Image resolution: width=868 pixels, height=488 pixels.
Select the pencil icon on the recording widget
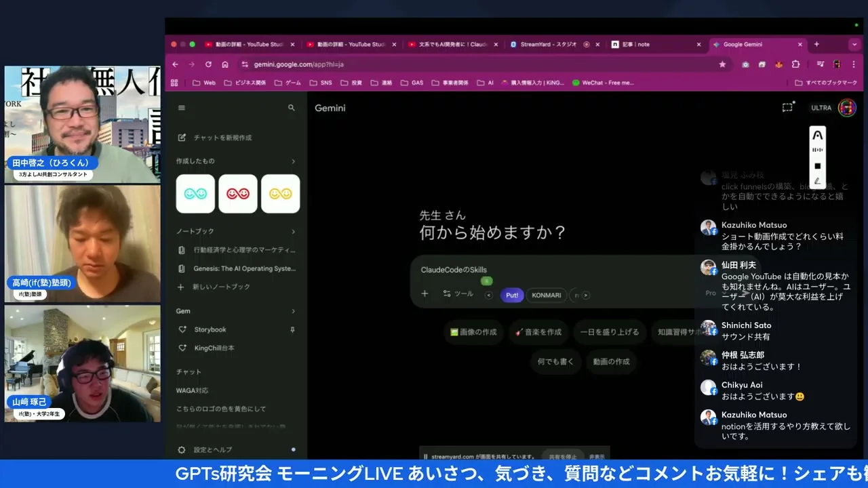[817, 181]
